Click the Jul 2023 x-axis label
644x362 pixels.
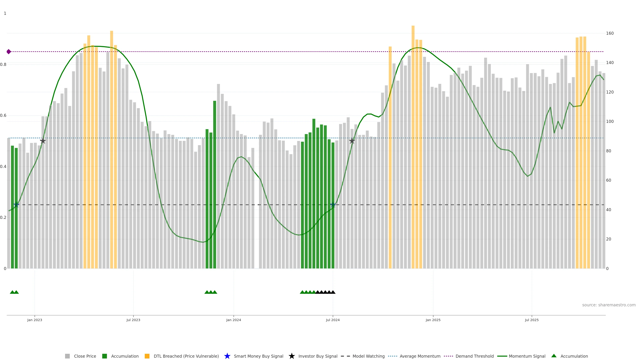133,320
